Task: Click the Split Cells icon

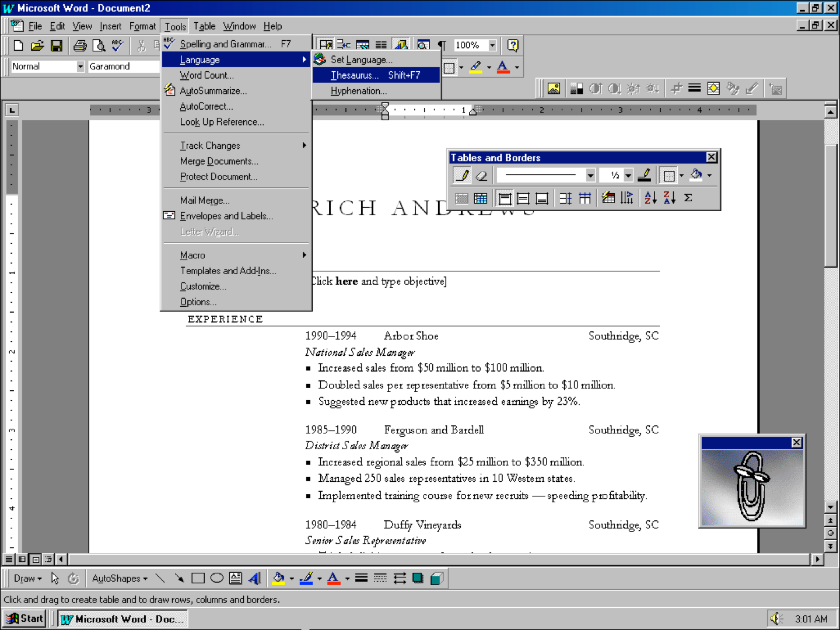Action: click(x=481, y=198)
